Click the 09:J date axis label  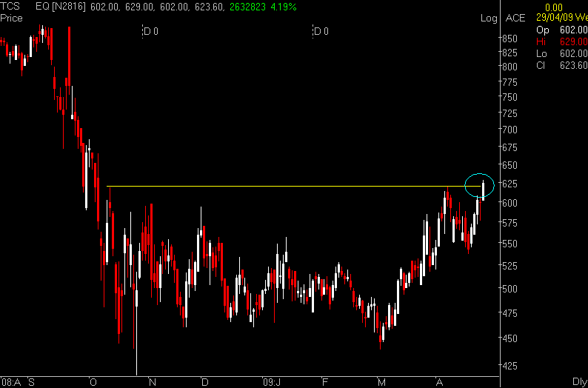[272, 383]
